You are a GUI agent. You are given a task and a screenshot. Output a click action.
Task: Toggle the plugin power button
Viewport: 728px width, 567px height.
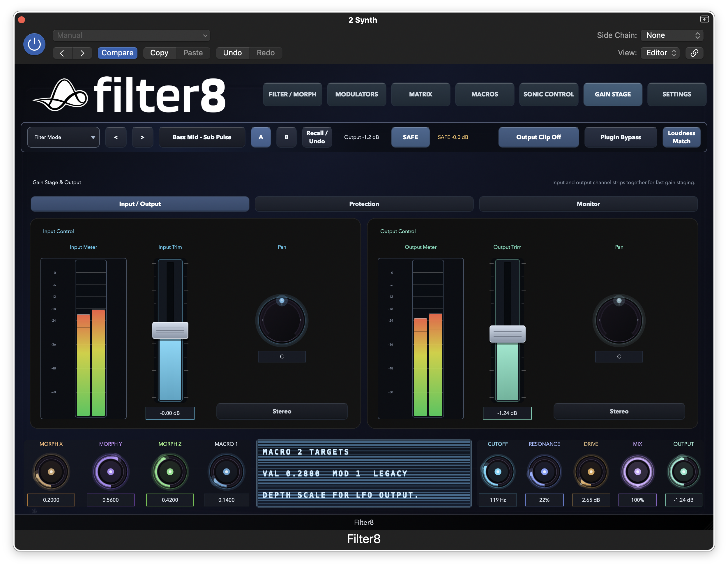click(34, 44)
